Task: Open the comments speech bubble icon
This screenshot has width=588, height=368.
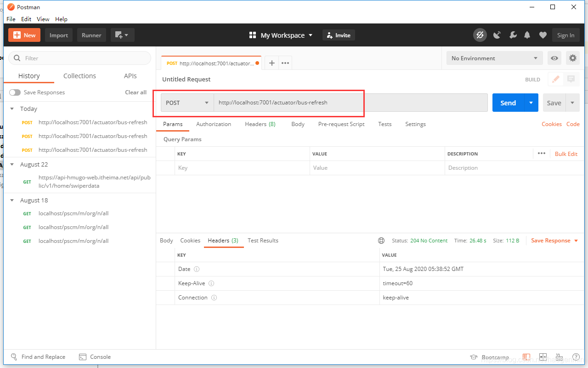Action: tap(571, 79)
